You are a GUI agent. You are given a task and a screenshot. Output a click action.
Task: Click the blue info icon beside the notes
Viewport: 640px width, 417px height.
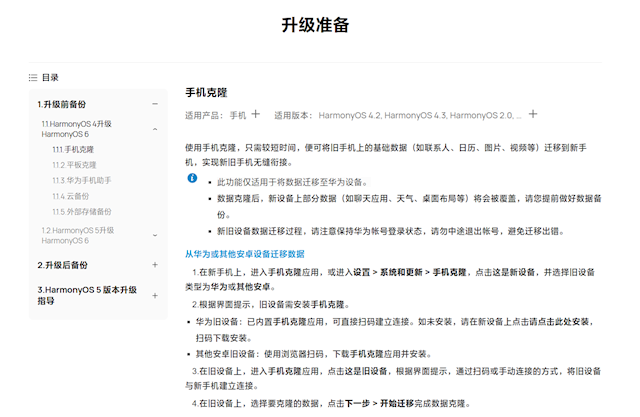(x=193, y=178)
